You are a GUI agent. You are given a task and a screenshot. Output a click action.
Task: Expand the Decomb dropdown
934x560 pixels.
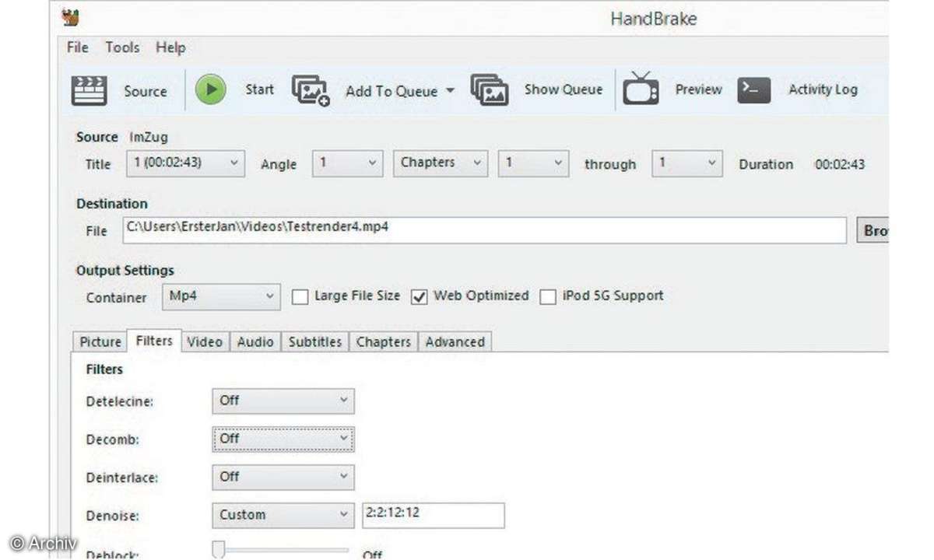283,439
